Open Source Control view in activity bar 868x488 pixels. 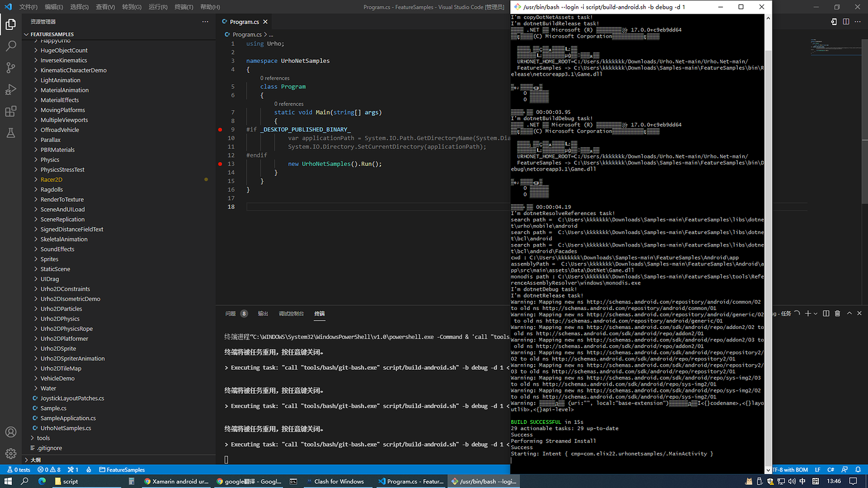click(x=11, y=68)
